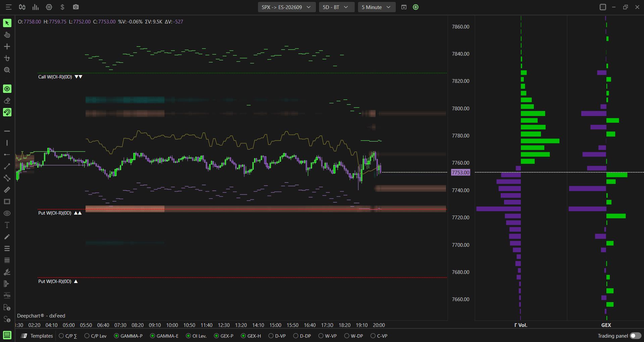
Task: Click the upper Put W(OI-R)(0D) double-arrow label
Action: pyautogui.click(x=60, y=213)
